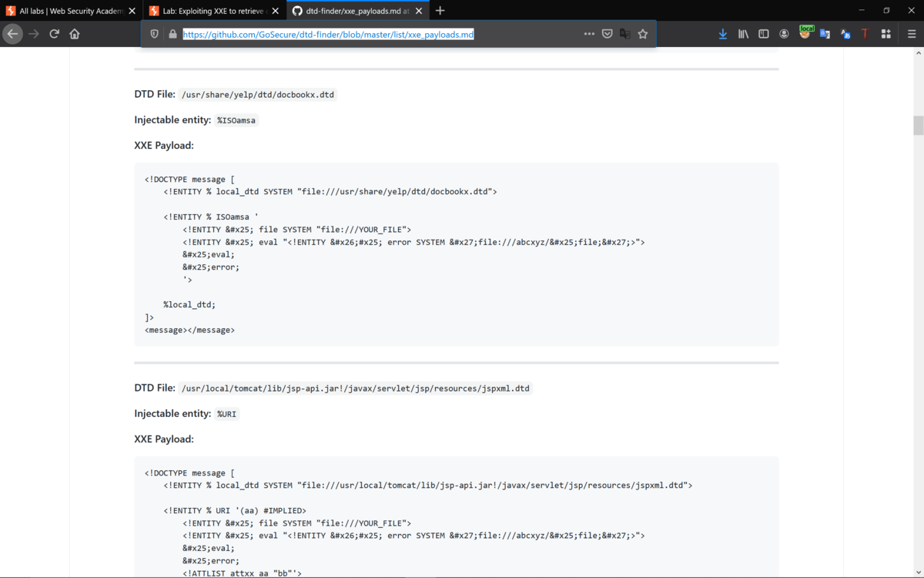Screen dimensions: 924x578
Task: Click translate page icon in address bar
Action: click(624, 34)
